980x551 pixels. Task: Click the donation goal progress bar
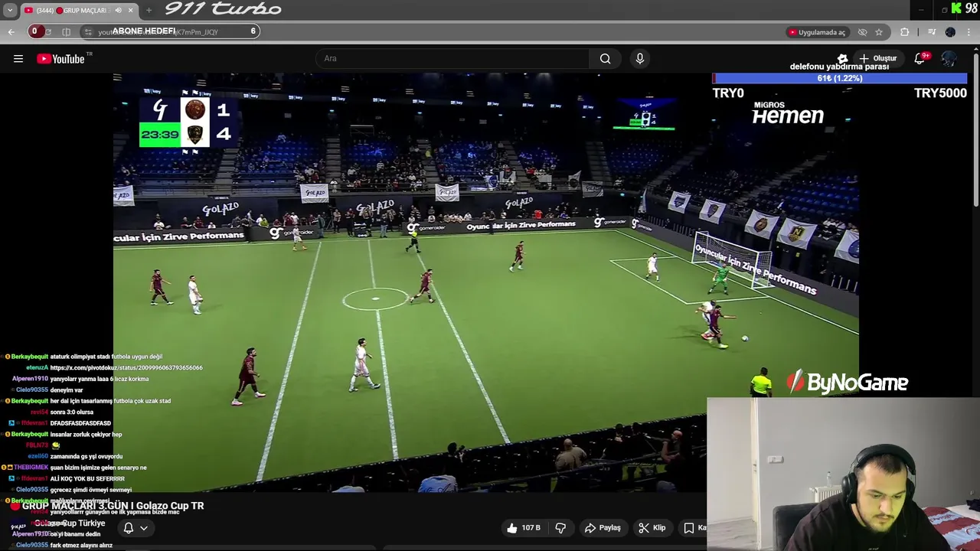pyautogui.click(x=840, y=78)
